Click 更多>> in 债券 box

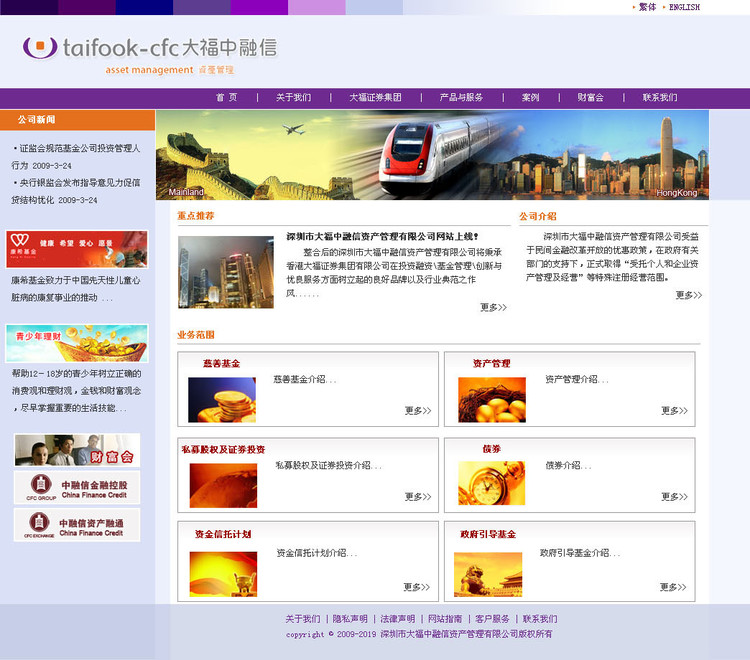[x=674, y=496]
